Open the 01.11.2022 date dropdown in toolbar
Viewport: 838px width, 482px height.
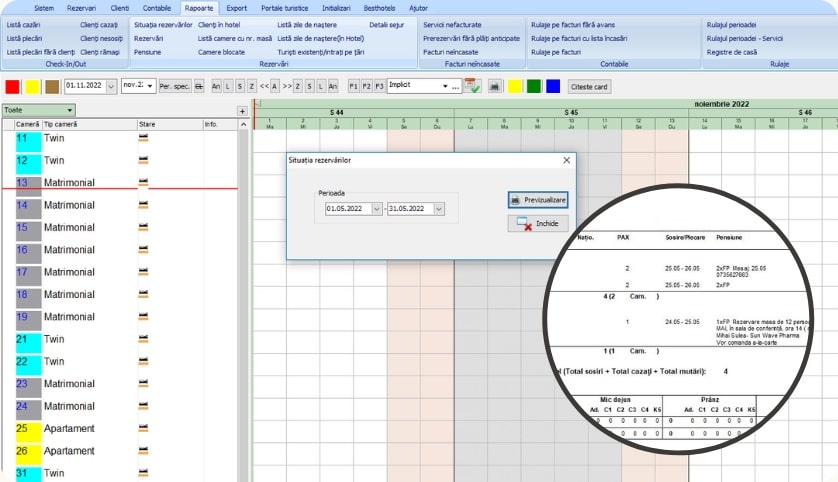click(110, 86)
